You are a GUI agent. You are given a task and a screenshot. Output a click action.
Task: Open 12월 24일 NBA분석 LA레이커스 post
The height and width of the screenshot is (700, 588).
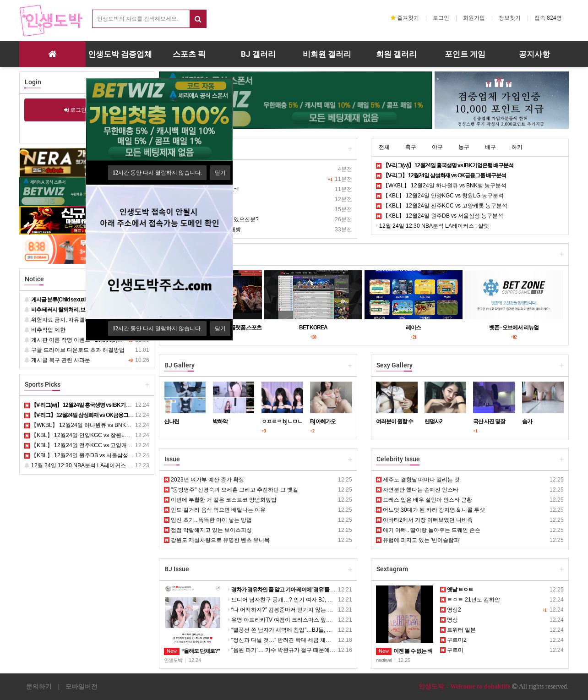(x=434, y=226)
